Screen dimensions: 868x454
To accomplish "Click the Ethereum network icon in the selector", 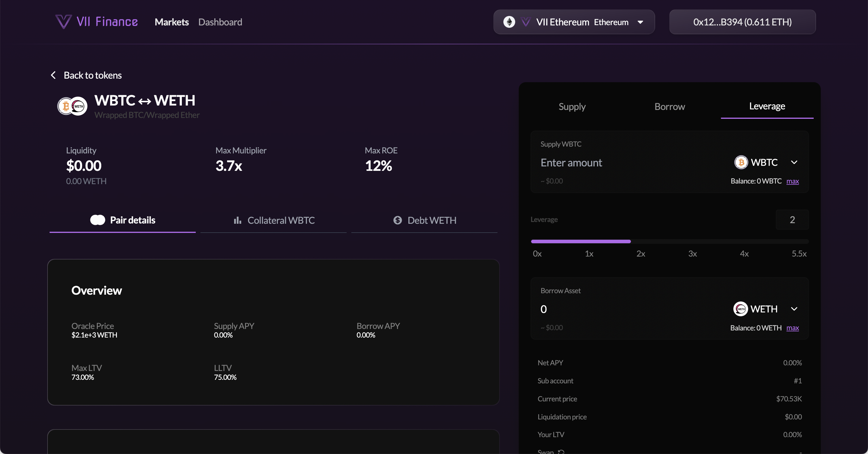I will (x=510, y=22).
